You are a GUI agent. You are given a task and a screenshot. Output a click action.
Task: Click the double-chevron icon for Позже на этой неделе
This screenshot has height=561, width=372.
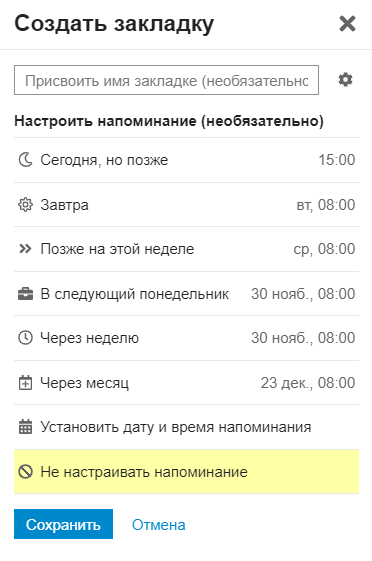click(x=25, y=249)
